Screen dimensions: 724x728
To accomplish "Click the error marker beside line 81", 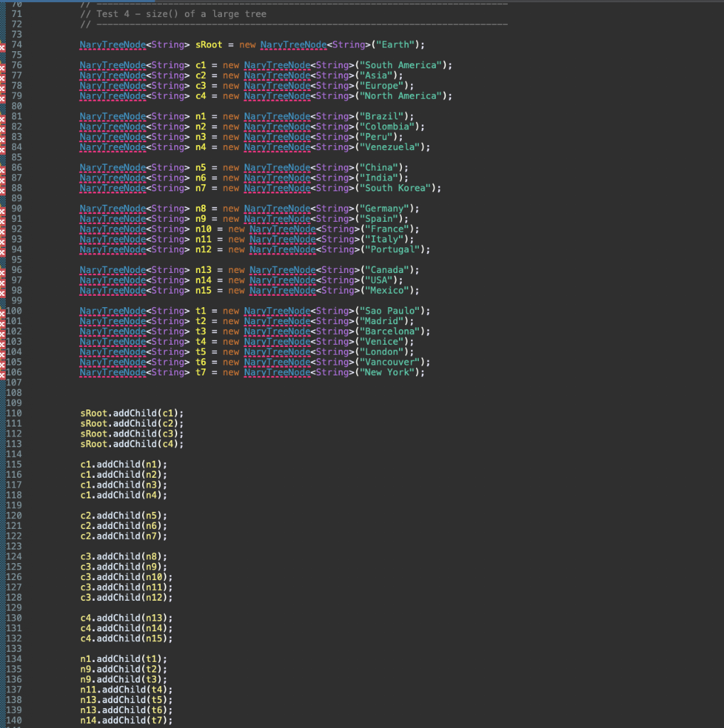I will [x=2, y=119].
